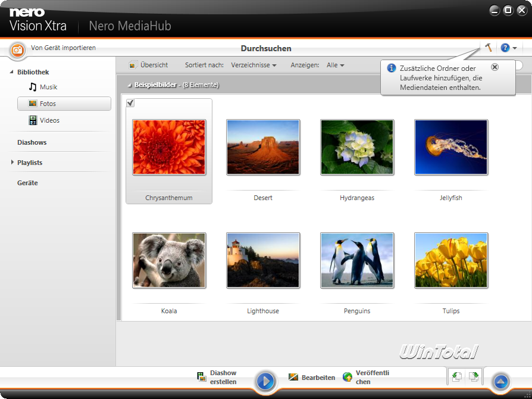Click the info icon in the tooltip
This screenshot has width=532, height=399.
point(392,68)
